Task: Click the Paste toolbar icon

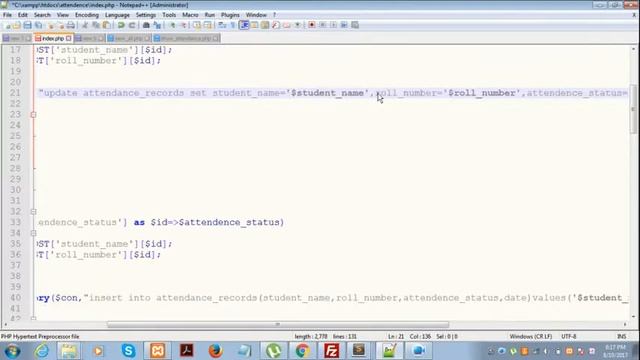Action: pyautogui.click(x=107, y=25)
